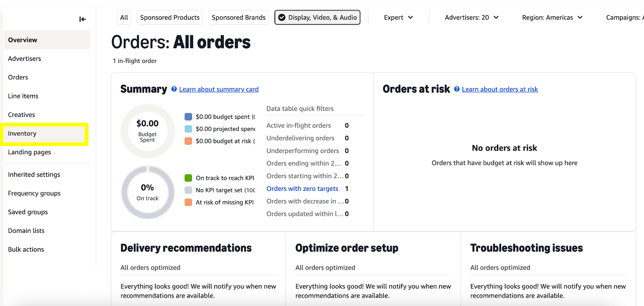Select the All product filter
This screenshot has height=306, width=644.
(124, 17)
